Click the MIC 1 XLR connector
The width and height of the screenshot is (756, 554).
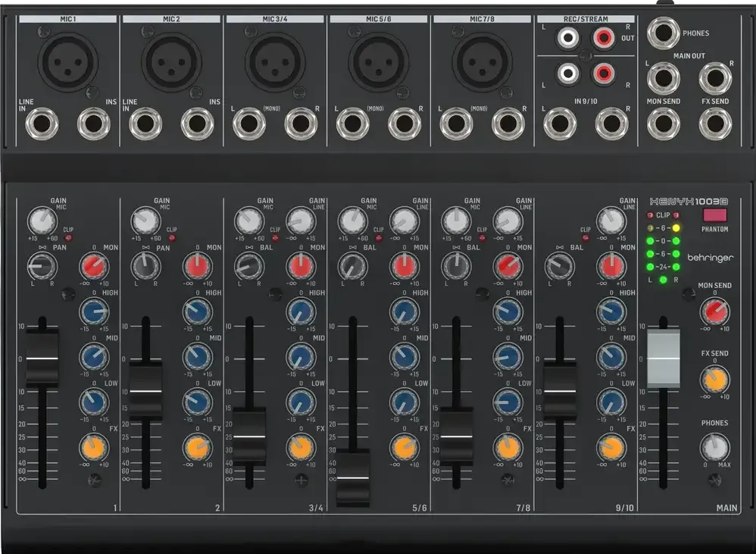tap(67, 63)
